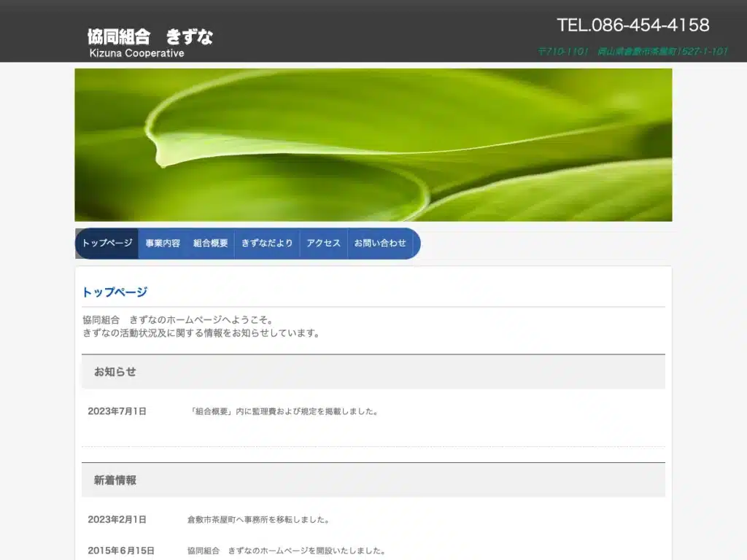
Task: Open the 事業内容 navigation tab
Action: 163,244
